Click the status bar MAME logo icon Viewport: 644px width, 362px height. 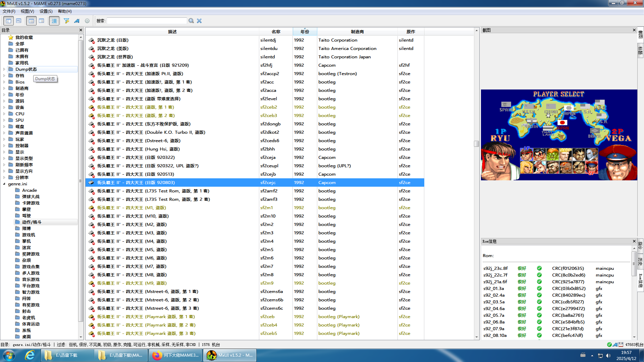(x=615, y=345)
